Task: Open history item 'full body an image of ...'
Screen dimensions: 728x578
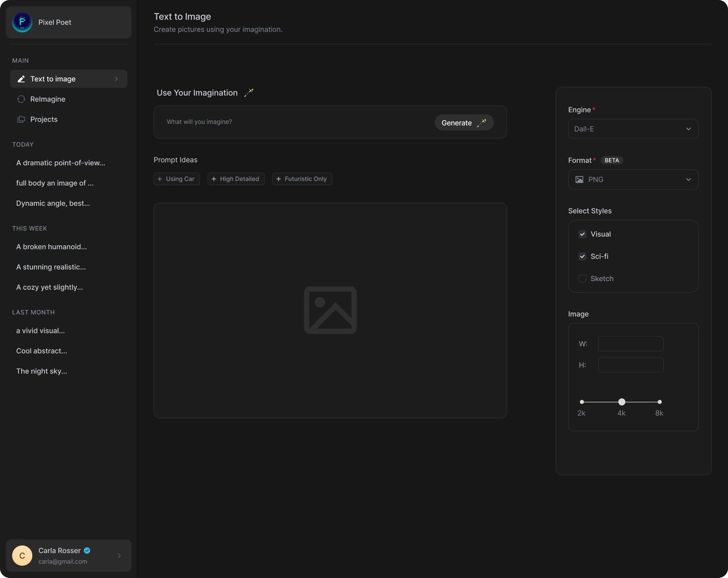Action: [x=55, y=183]
